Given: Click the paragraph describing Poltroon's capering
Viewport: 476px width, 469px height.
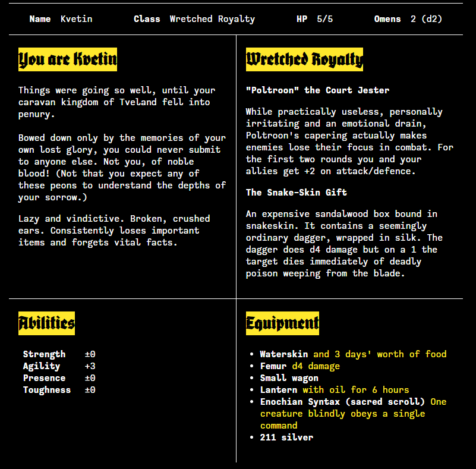Looking at the screenshot, I should coord(349,141).
